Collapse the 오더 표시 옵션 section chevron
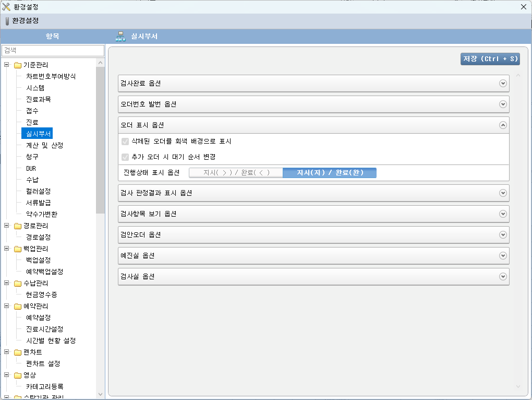This screenshot has width=532, height=400. pos(503,125)
